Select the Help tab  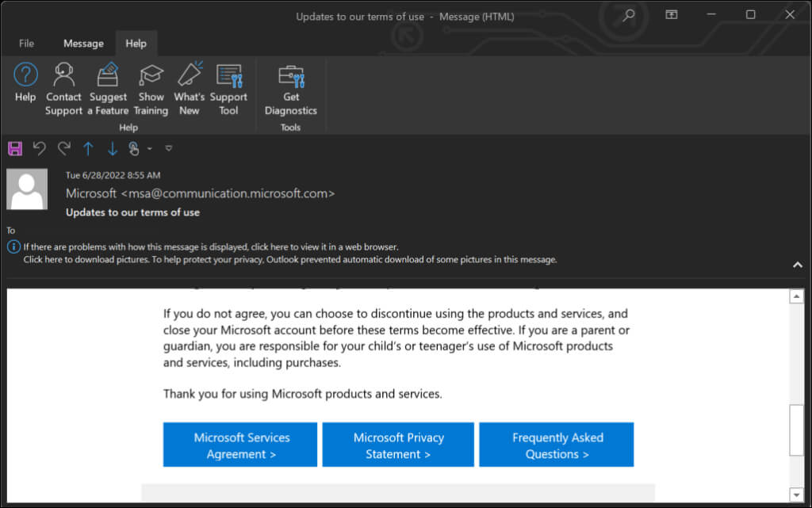136,44
